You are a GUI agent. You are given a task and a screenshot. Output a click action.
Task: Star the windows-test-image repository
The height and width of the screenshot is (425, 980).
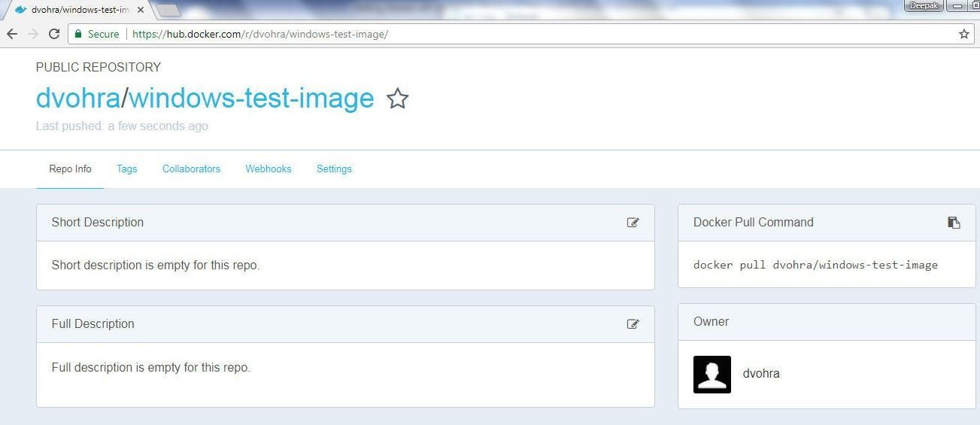[x=397, y=99]
